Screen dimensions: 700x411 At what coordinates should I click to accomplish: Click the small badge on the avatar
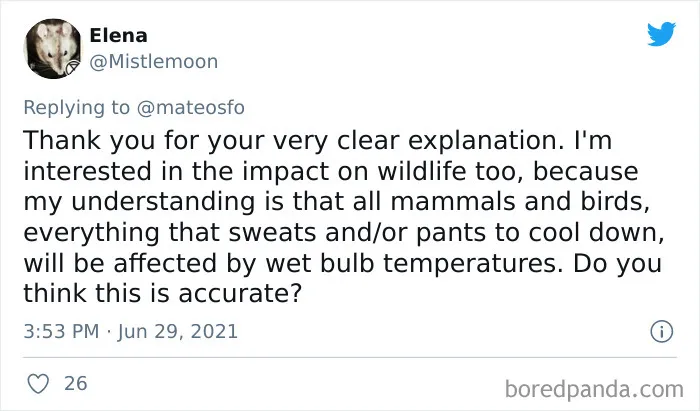73,67
